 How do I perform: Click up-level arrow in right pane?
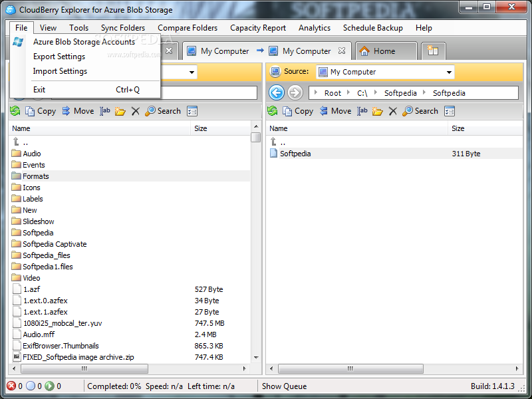click(273, 142)
